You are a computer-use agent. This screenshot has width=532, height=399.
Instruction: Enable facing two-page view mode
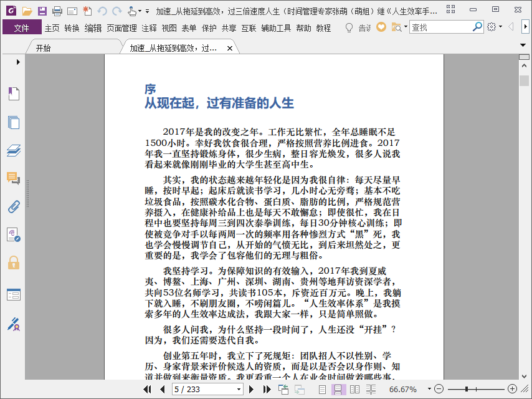click(354, 390)
